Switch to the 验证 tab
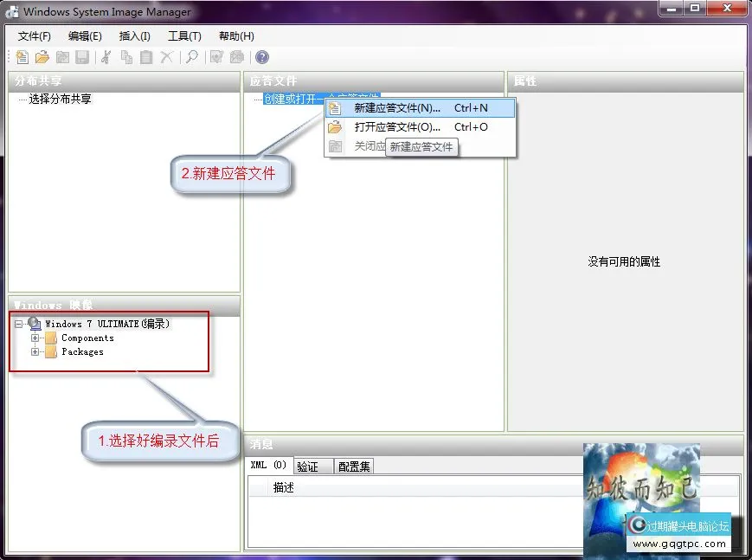The height and width of the screenshot is (560, 752). (x=310, y=465)
